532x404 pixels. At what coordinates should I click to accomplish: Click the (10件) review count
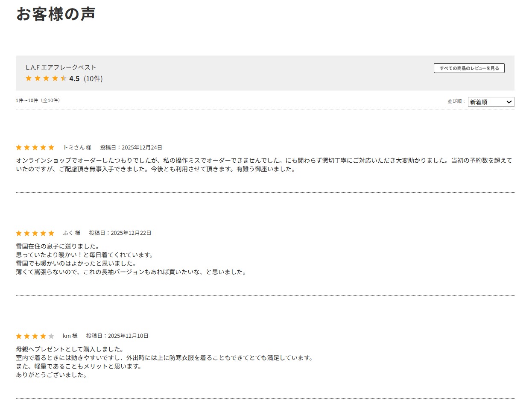coord(93,79)
